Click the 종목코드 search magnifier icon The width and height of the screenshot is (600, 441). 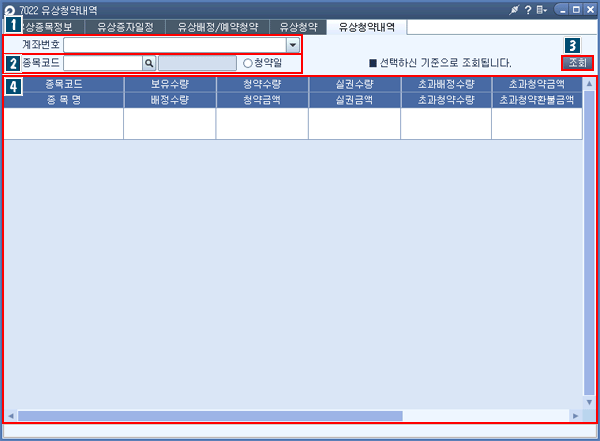[149, 63]
